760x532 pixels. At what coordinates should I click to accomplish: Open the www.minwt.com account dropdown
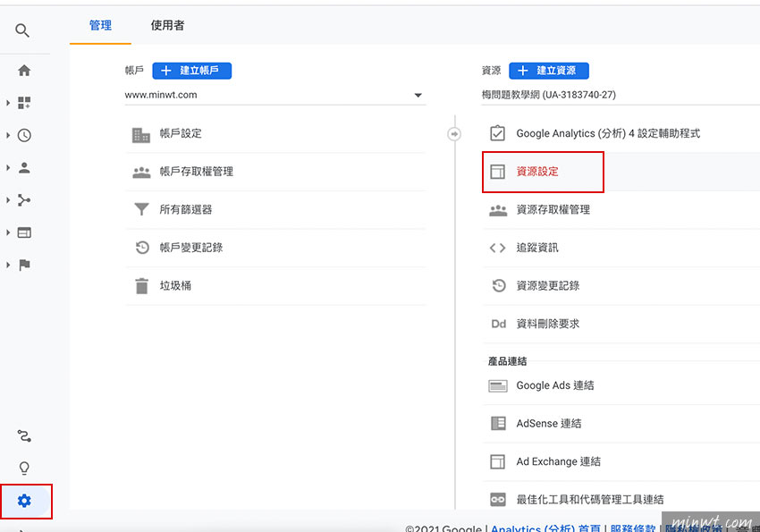(x=274, y=95)
